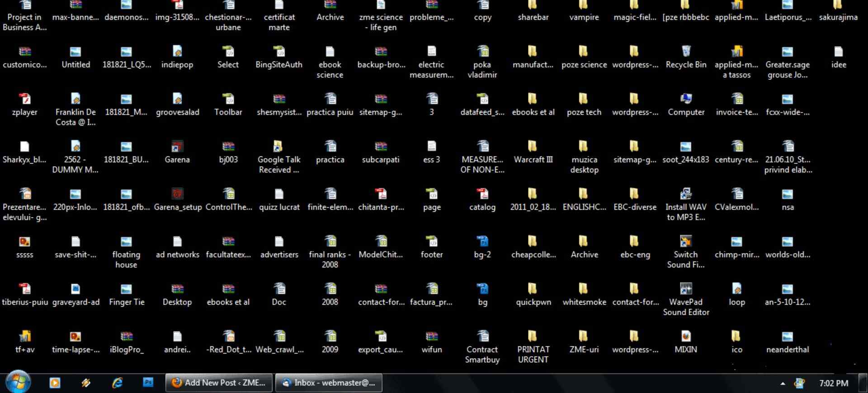Viewport: 868px width, 393px height.
Task: Select the EBC-diverse folder
Action: click(635, 199)
